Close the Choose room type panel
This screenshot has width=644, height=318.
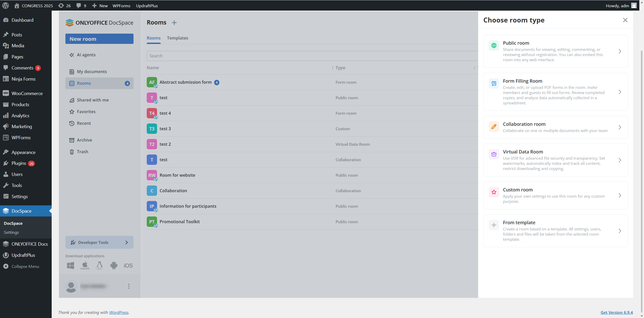(x=625, y=20)
